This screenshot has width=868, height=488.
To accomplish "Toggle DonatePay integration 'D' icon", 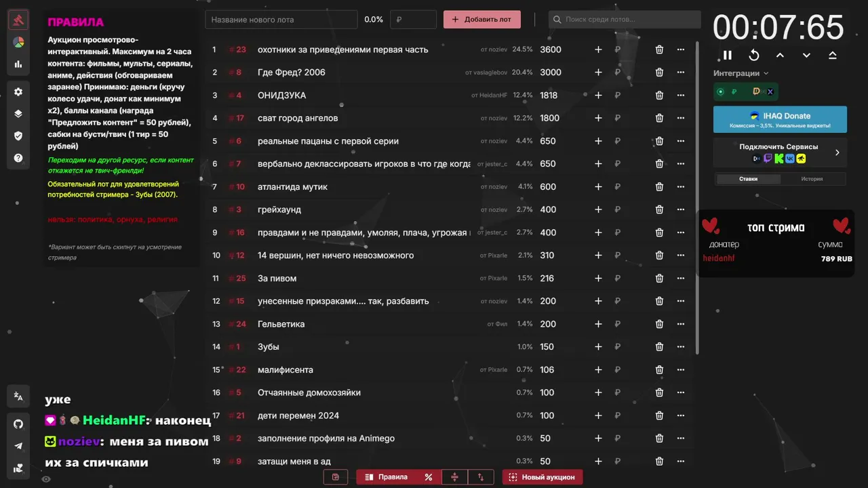I will coord(757,91).
